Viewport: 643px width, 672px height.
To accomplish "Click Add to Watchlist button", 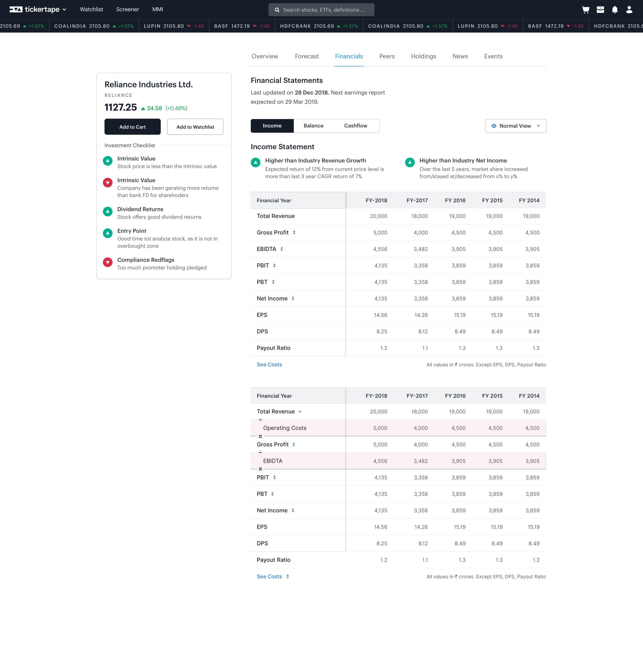I will 195,127.
